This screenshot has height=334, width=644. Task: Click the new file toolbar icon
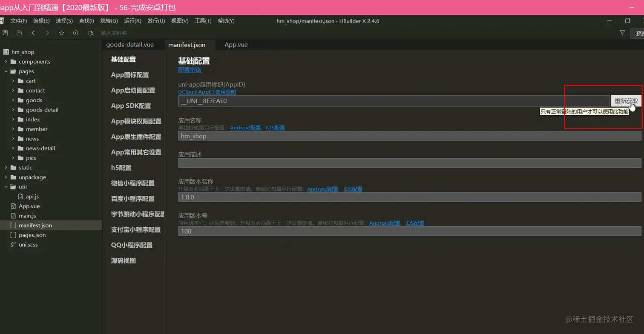coord(5,33)
